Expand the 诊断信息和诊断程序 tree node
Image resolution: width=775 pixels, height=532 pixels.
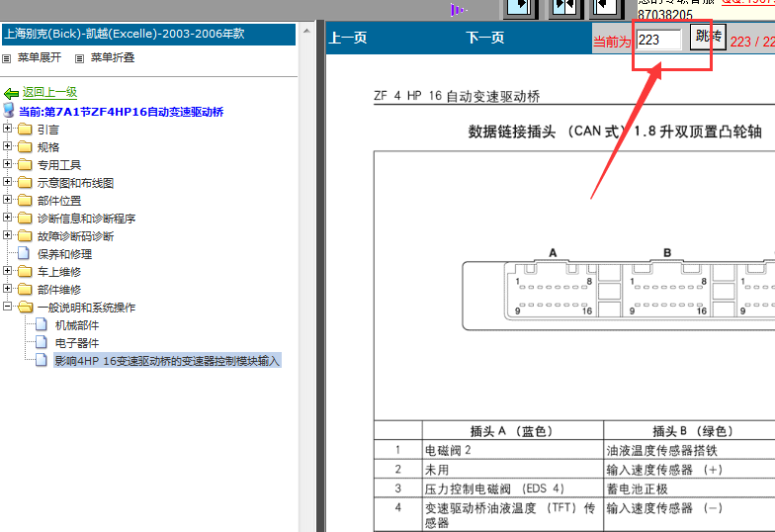coord(7,218)
